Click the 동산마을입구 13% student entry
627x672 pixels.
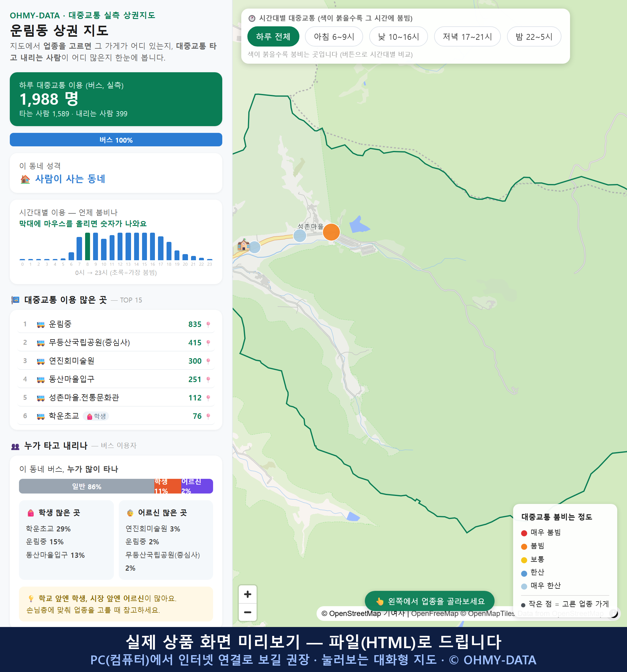point(55,555)
